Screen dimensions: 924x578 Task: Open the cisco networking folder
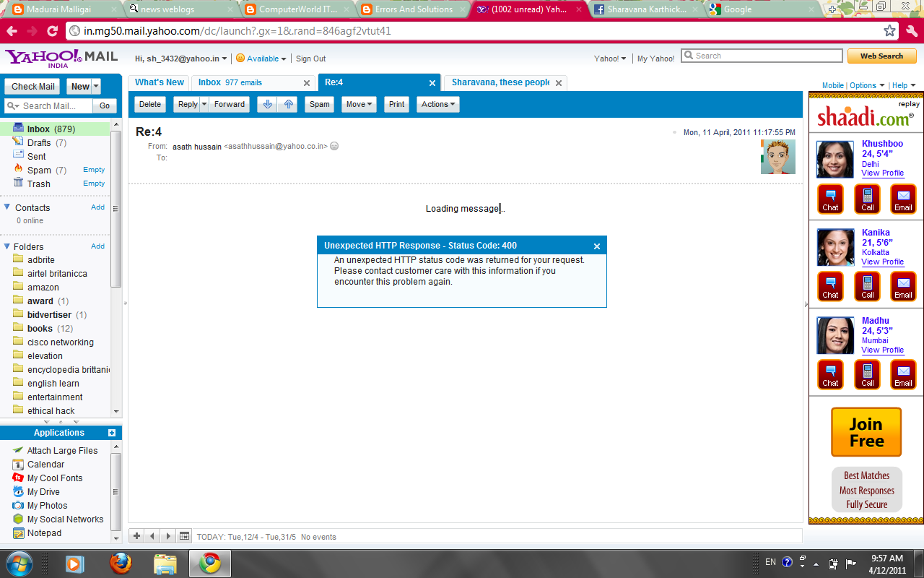point(61,342)
